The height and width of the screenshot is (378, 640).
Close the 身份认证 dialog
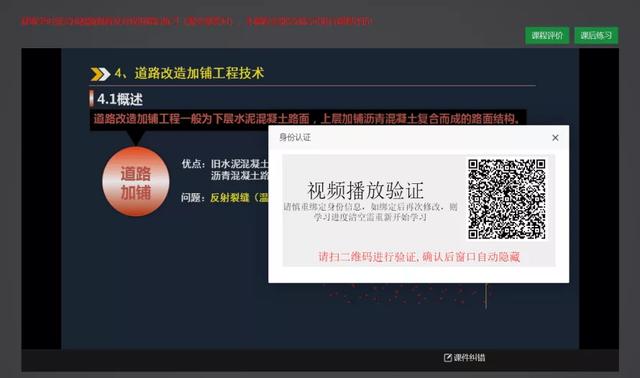point(555,138)
